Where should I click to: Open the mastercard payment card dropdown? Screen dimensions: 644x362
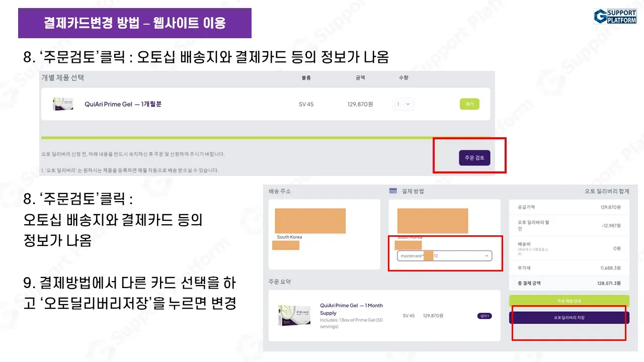(x=444, y=256)
